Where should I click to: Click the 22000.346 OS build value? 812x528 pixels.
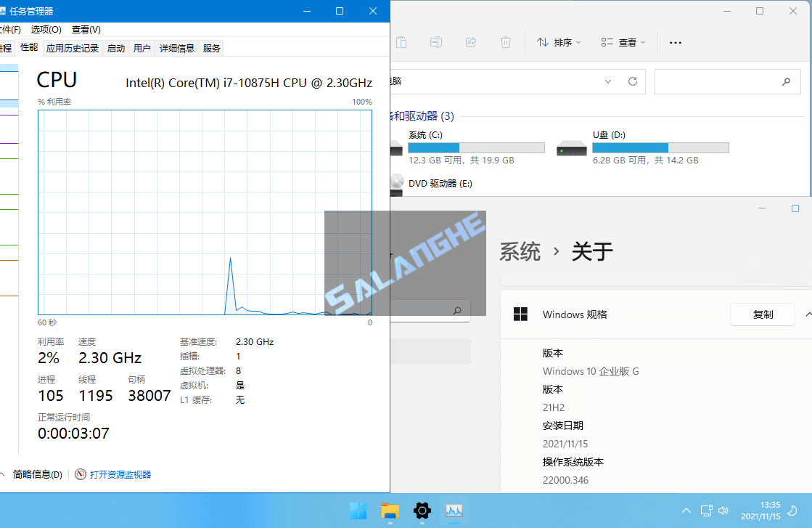565,480
